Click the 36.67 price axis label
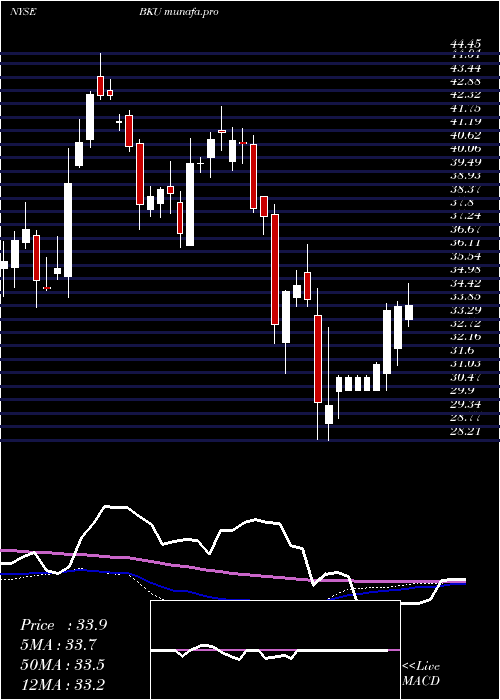 pyautogui.click(x=466, y=229)
